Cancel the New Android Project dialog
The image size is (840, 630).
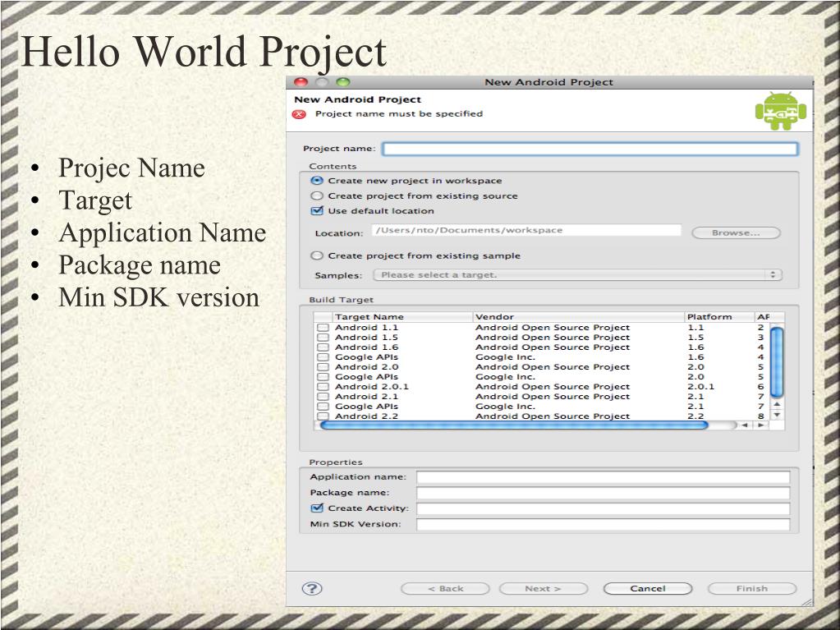(648, 589)
